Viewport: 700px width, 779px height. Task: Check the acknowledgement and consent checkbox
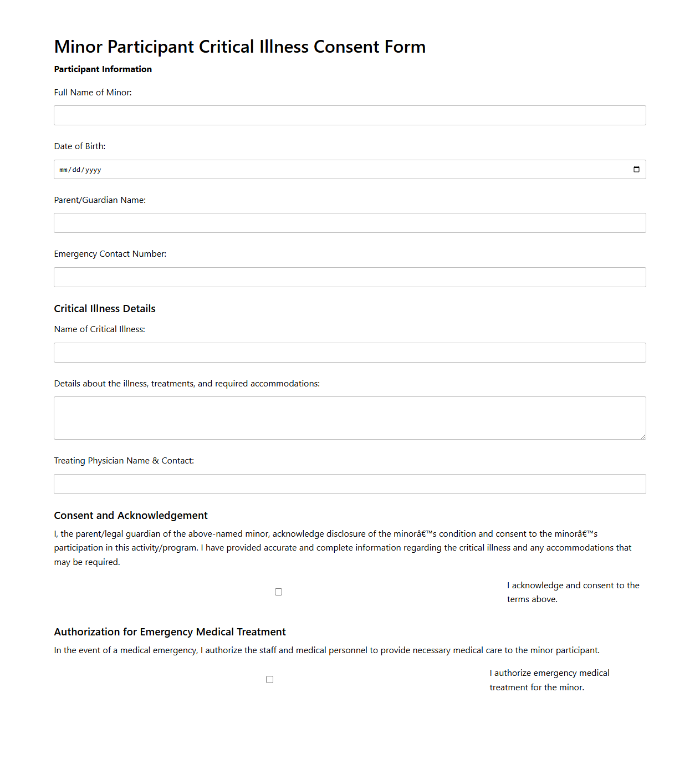coord(278,592)
